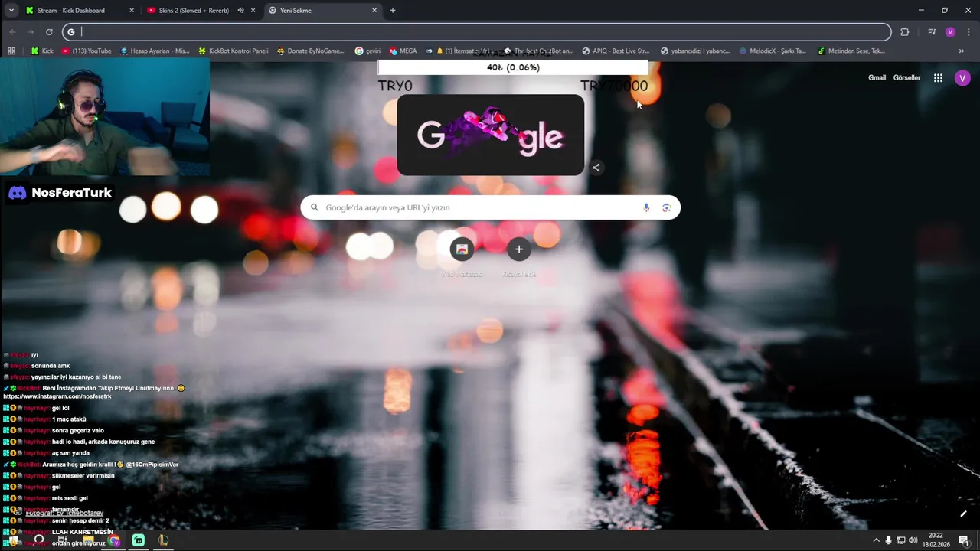Image resolution: width=980 pixels, height=551 pixels.
Task: Click the browser forward arrow
Action: pos(31,32)
